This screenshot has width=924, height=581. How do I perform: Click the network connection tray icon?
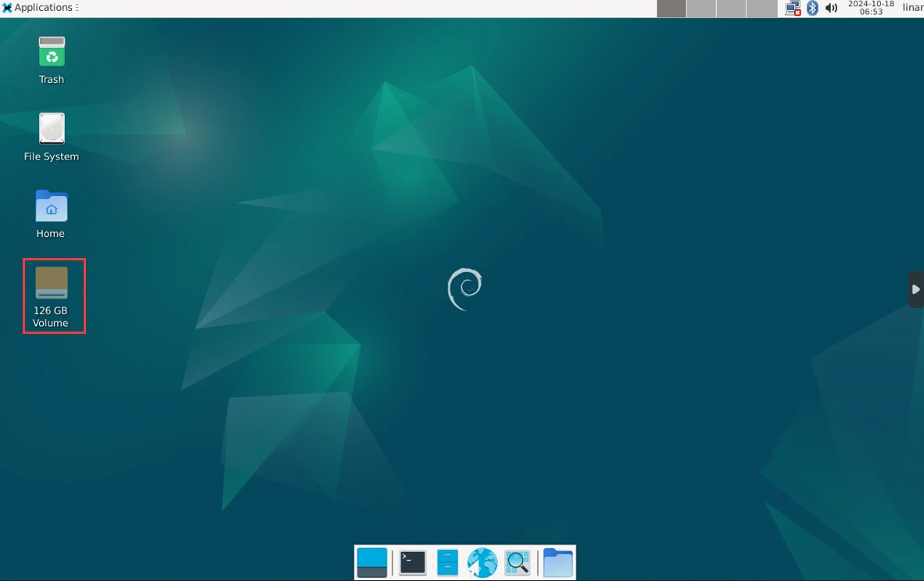[793, 9]
